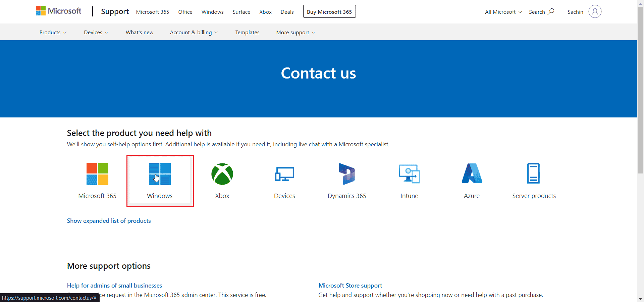Expand the More support dropdown
Image resolution: width=644 pixels, height=302 pixels.
point(296,32)
